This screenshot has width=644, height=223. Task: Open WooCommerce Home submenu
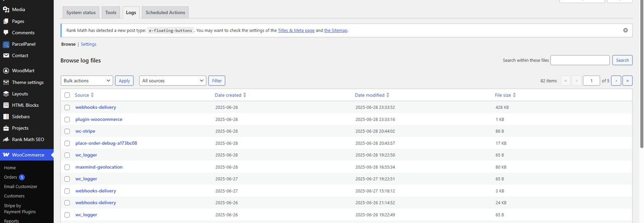coord(10,168)
